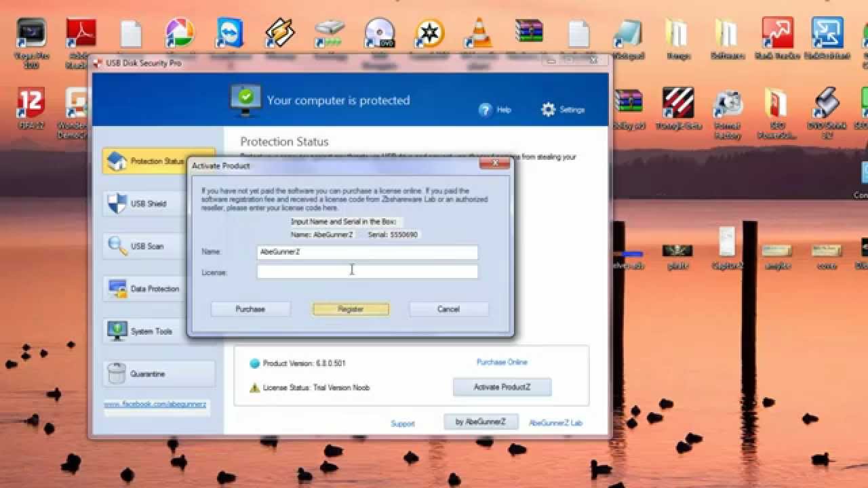Click the Product Version 6.0.0.501 text
Viewport: 868px width, 488px height.
pyautogui.click(x=304, y=363)
